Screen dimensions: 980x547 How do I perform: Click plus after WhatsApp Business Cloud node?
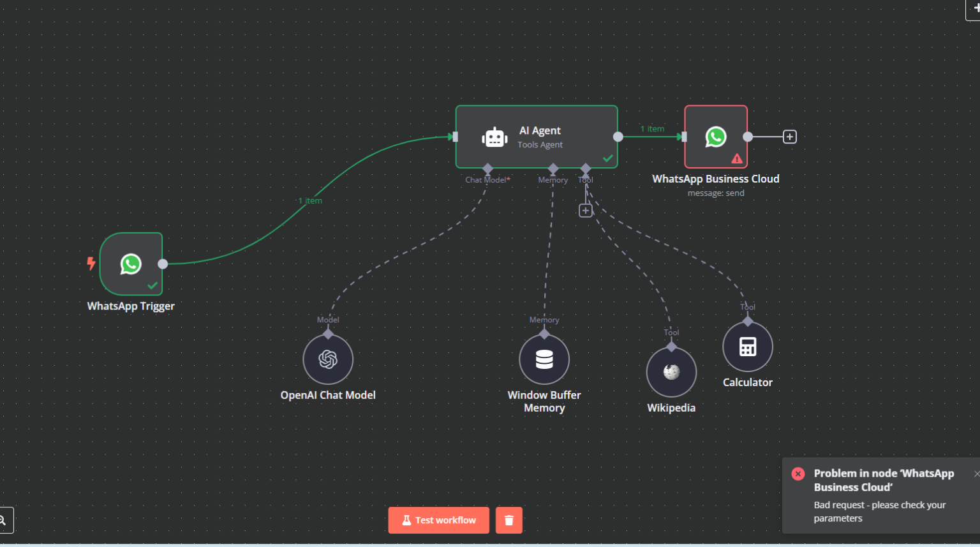point(789,136)
